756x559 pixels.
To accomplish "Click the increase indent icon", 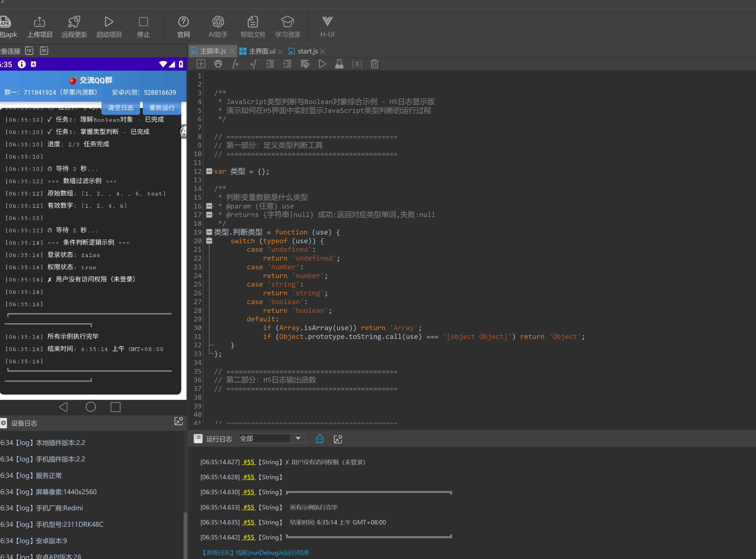I will coord(287,64).
